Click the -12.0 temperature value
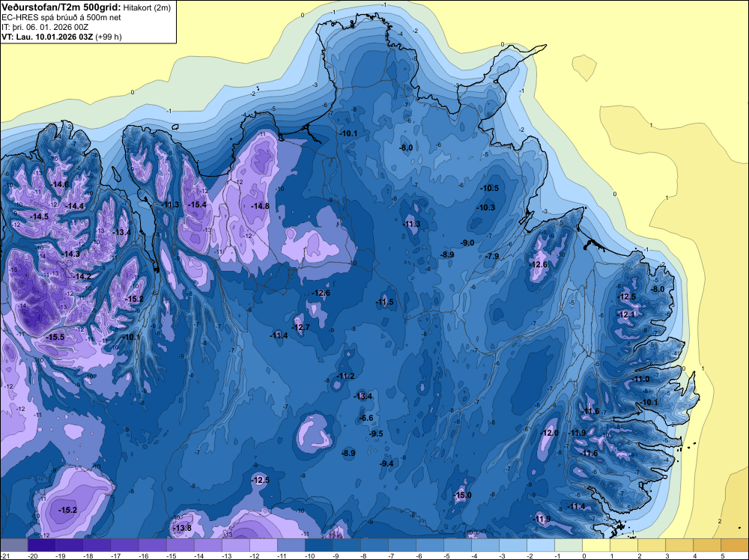This screenshot has width=749, height=560. (x=549, y=433)
